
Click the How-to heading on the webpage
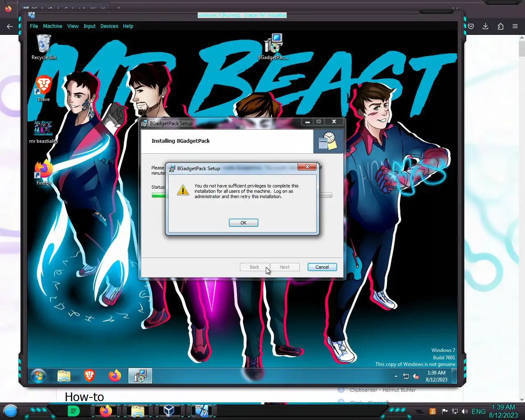coord(84,397)
